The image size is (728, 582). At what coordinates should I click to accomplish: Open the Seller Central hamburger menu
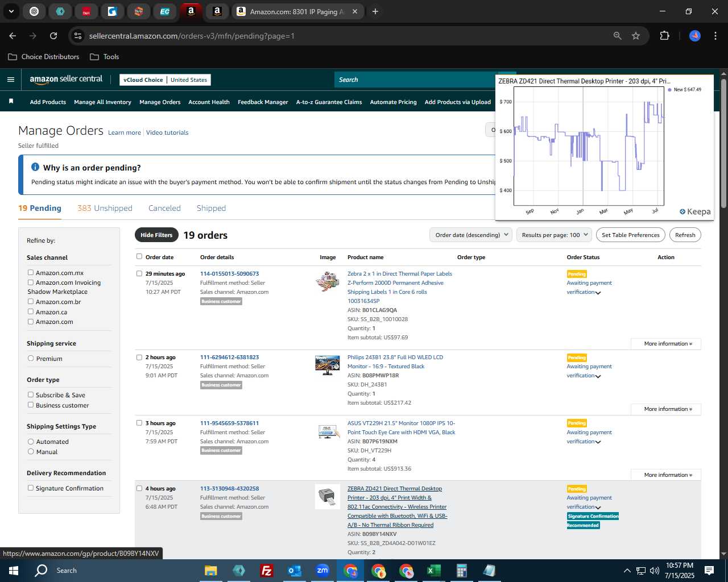click(10, 80)
